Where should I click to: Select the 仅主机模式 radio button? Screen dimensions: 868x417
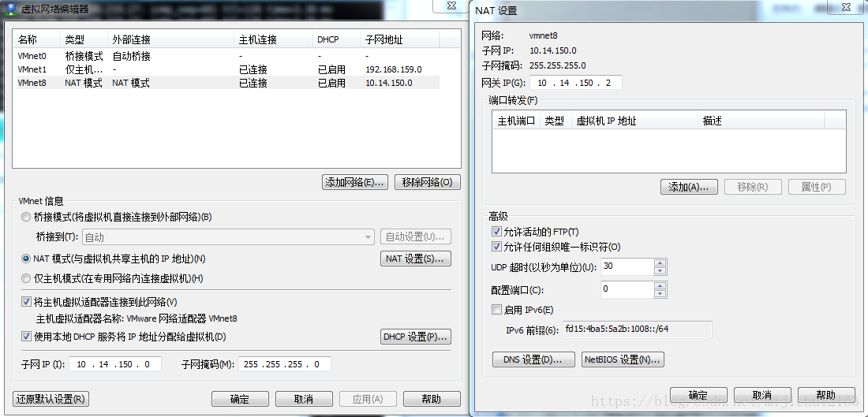tap(27, 278)
